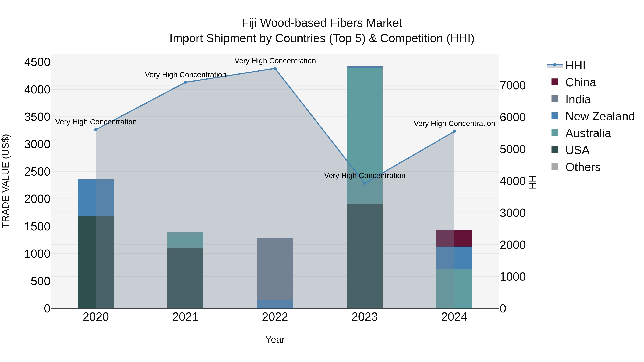Click the 2022 India bar segment

click(275, 269)
